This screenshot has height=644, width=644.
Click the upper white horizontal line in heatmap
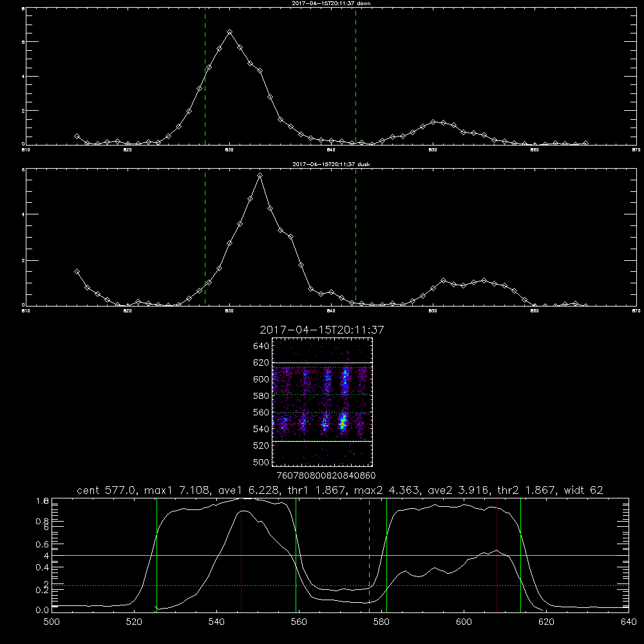pos(322,363)
